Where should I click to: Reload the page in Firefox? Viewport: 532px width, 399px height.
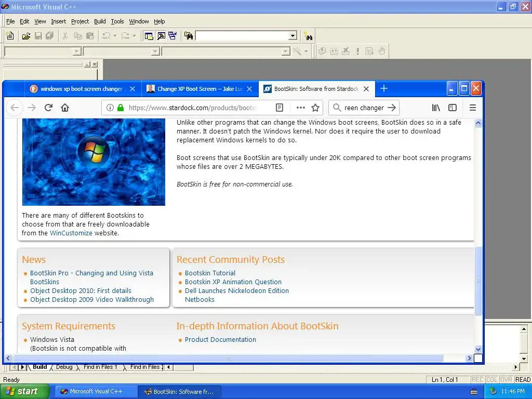coord(48,108)
